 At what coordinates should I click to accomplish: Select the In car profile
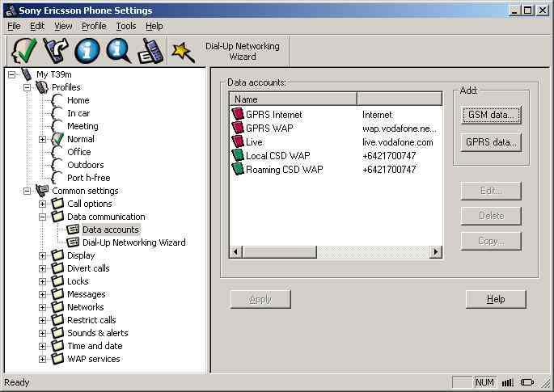pyautogui.click(x=78, y=113)
